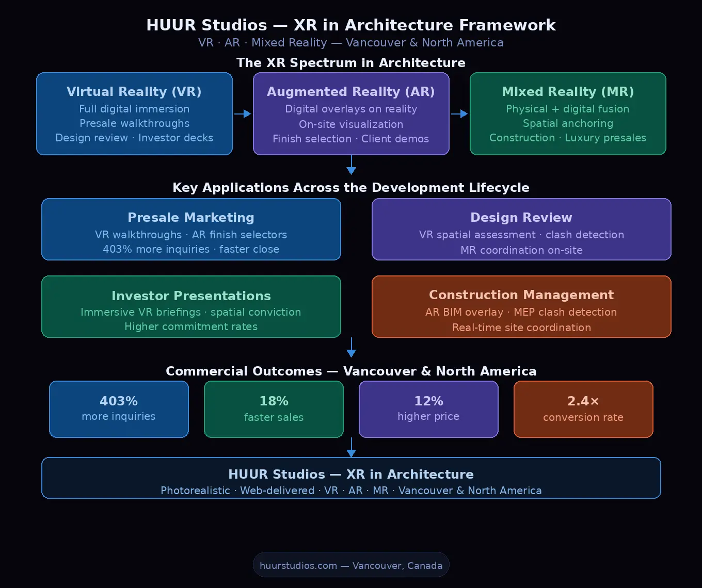
Task: Click 'MR coordination on-site' text
Action: point(521,250)
